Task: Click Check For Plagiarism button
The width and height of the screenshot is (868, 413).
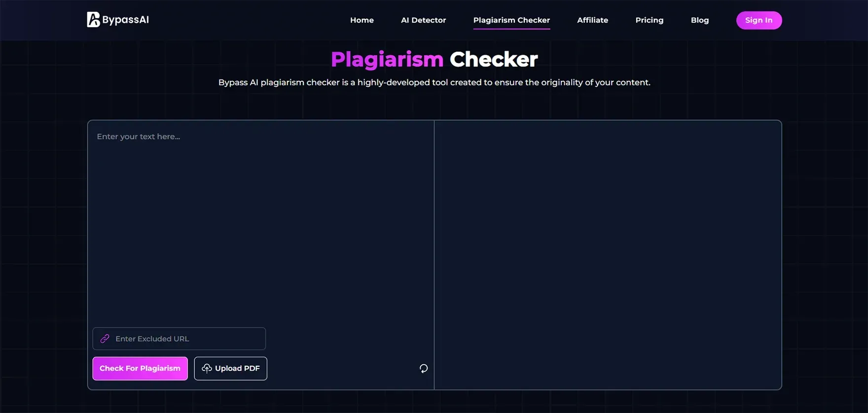Action: [x=140, y=369]
